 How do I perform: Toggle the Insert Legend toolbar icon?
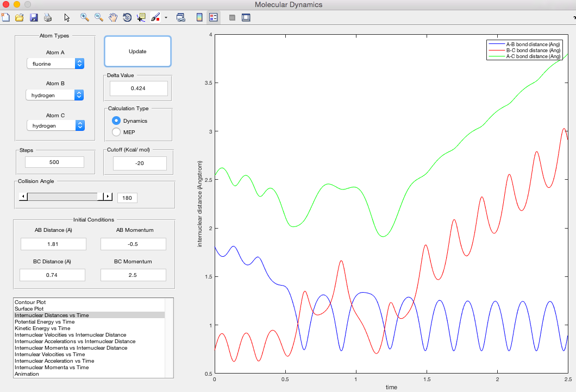(x=214, y=17)
